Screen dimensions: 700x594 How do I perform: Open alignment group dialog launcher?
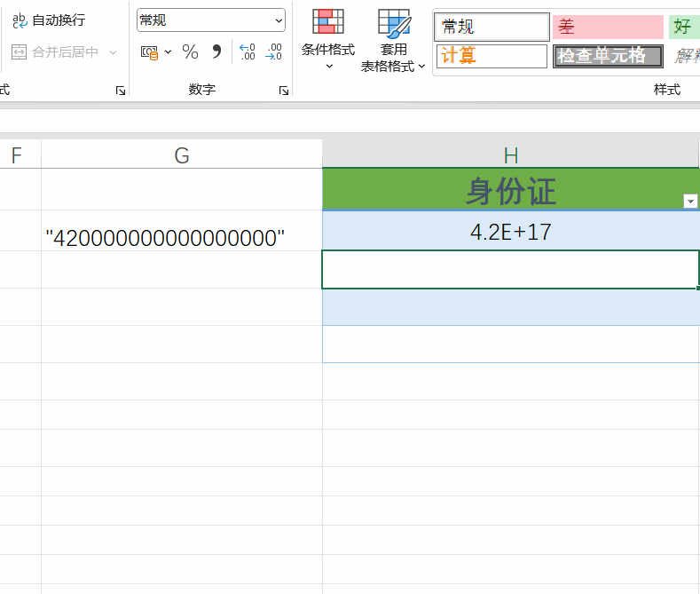pyautogui.click(x=120, y=91)
